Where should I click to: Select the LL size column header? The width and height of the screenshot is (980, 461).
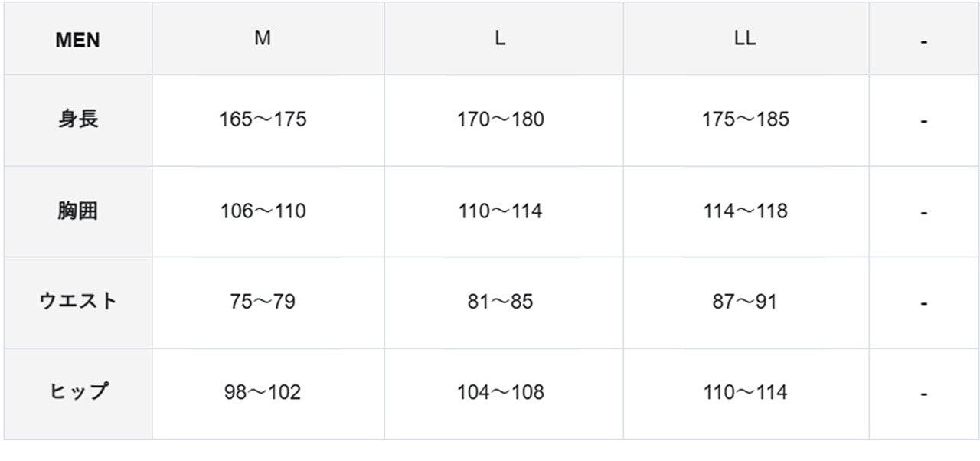745,38
